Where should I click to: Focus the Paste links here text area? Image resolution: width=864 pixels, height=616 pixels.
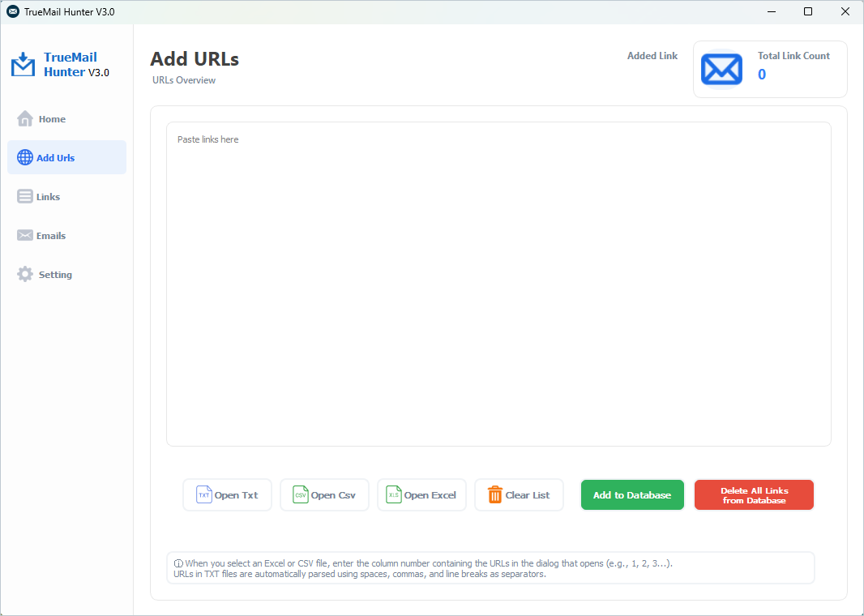[498, 284]
